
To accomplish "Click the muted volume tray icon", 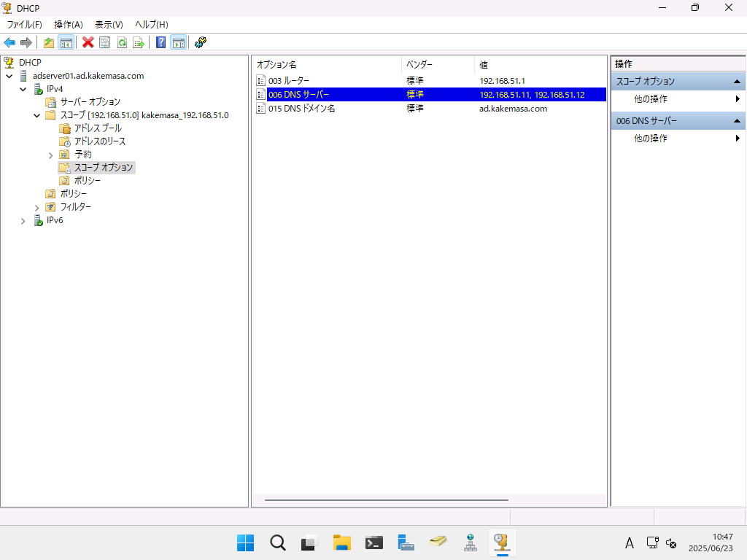I will [x=671, y=542].
